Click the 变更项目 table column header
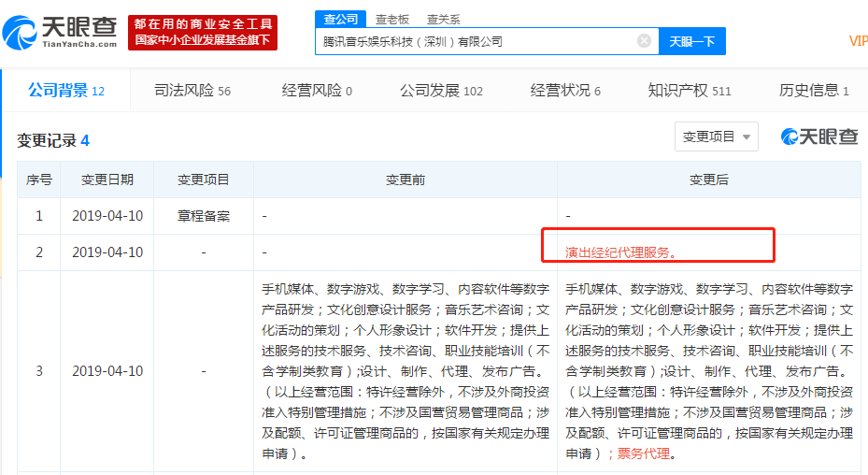 point(203,180)
